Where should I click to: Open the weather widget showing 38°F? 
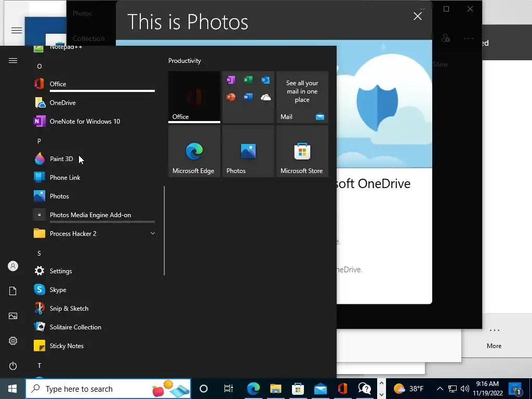408,389
